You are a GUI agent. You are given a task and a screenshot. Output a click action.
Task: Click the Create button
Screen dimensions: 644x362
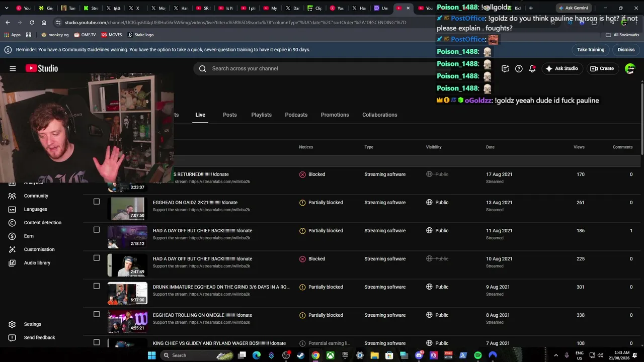point(602,68)
